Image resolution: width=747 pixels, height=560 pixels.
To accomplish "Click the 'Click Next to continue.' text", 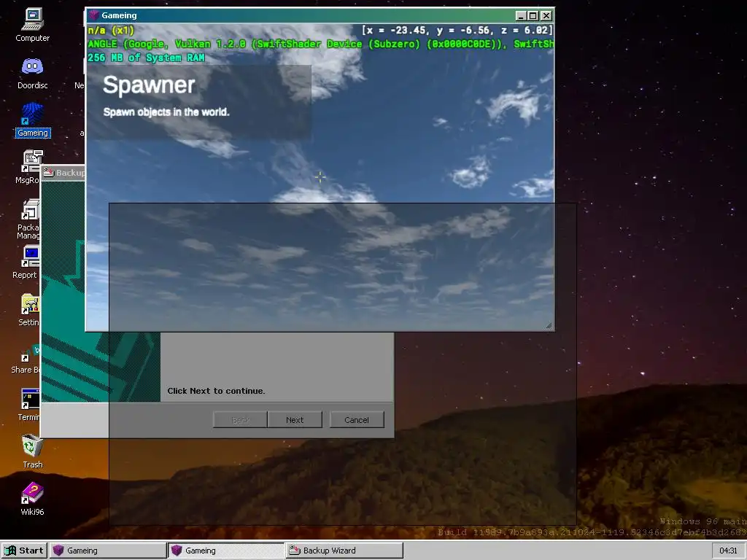I will (x=216, y=391).
